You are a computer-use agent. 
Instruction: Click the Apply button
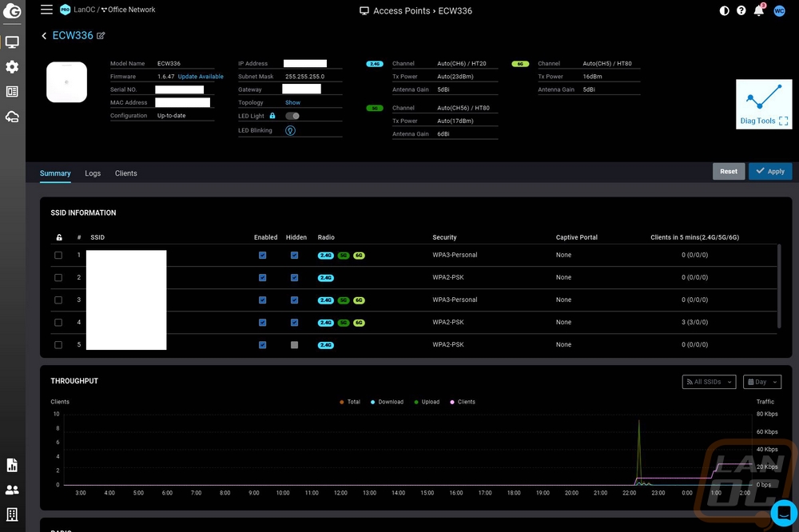coord(770,171)
